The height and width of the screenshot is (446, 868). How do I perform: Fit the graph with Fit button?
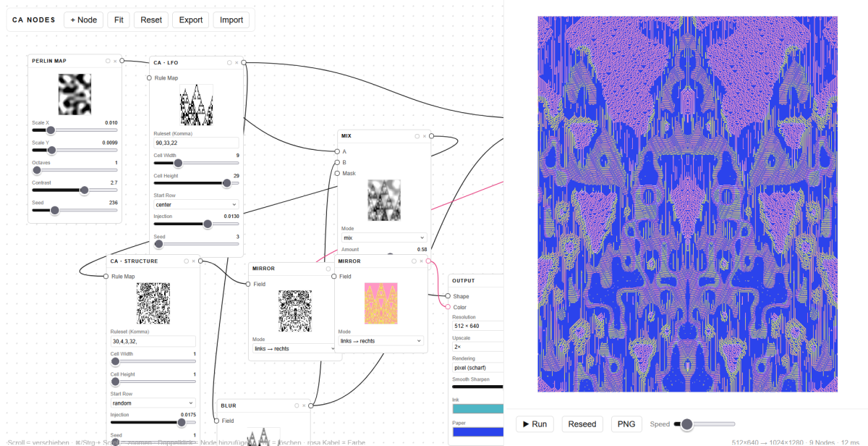(x=119, y=20)
